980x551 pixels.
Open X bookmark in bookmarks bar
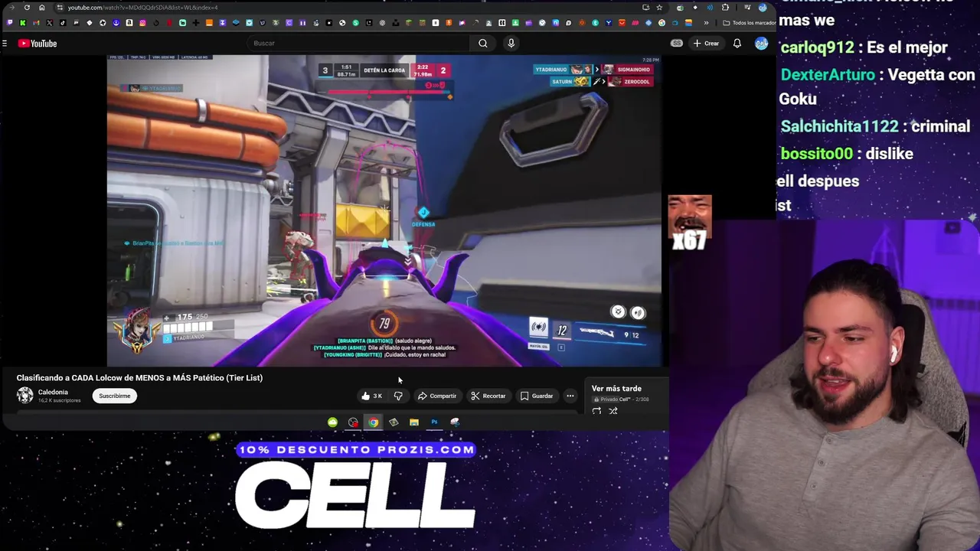tap(49, 23)
